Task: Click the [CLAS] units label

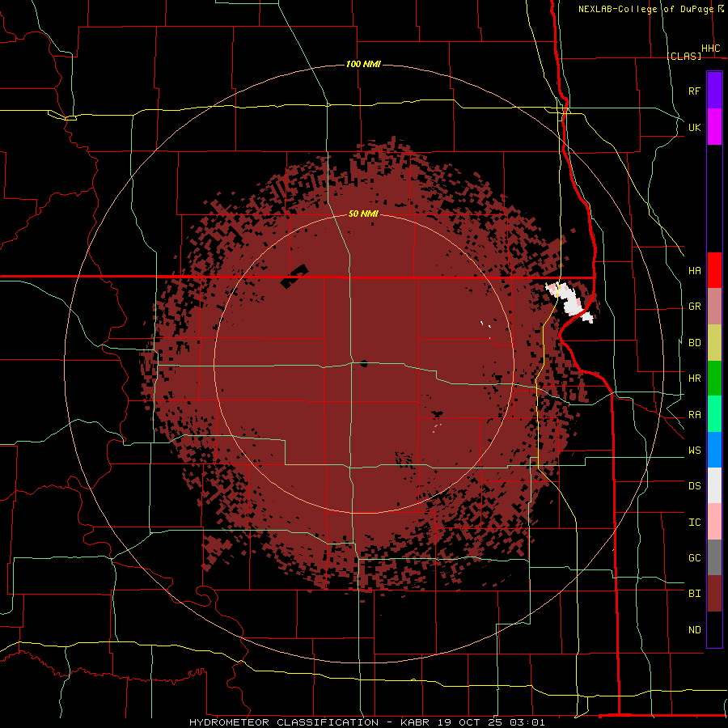Action: click(x=684, y=56)
